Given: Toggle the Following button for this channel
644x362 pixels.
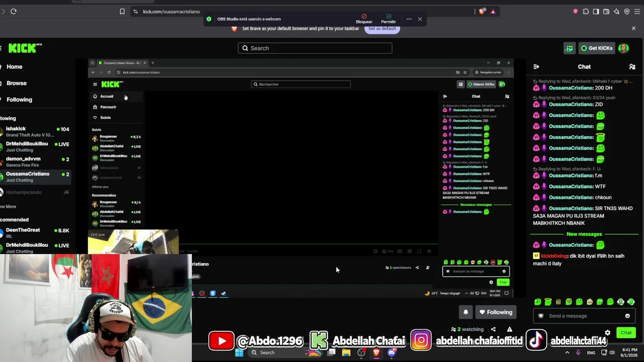Looking at the screenshot, I should click(496, 312).
